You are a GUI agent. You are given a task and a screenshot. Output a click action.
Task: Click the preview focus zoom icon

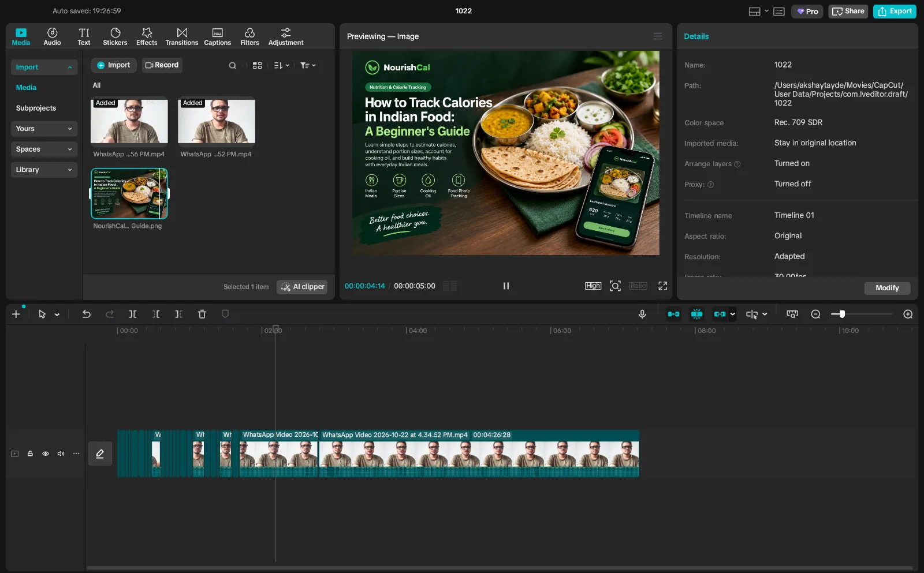[616, 286]
